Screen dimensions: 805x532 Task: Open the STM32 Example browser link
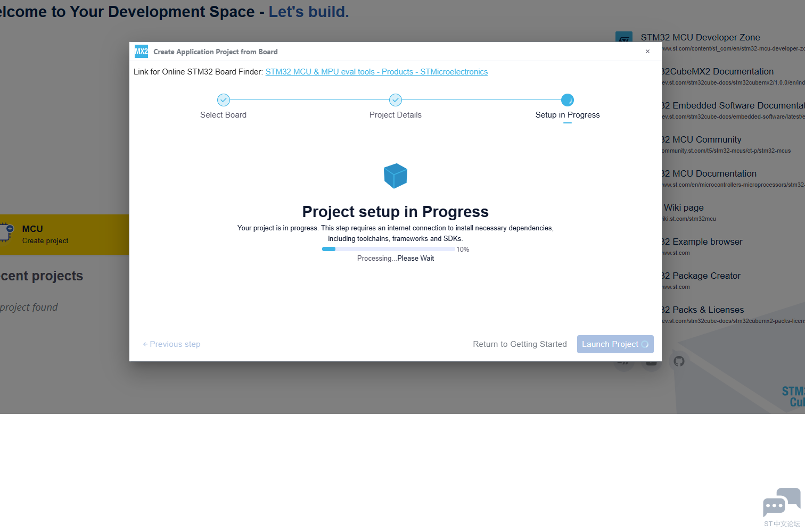tap(702, 242)
